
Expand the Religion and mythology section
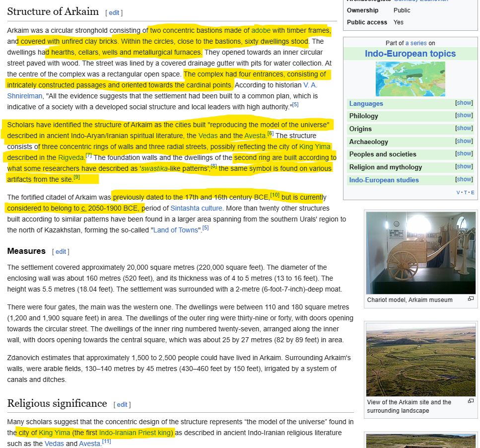[464, 166]
